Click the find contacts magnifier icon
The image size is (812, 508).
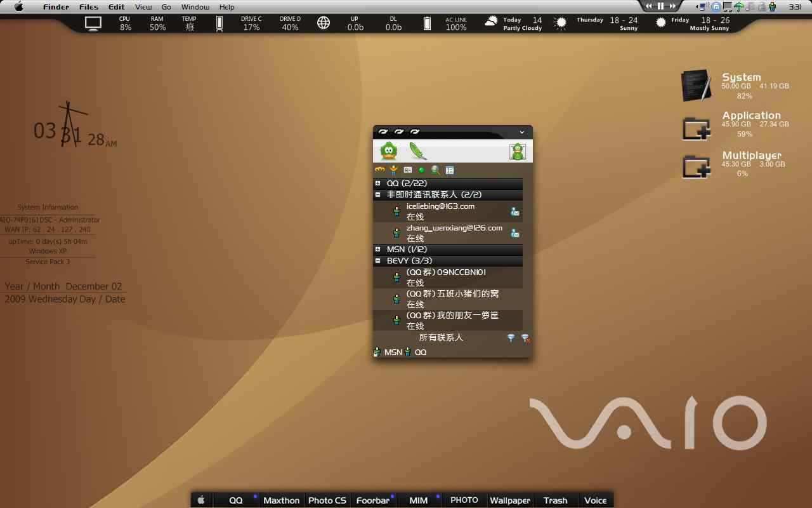(435, 170)
